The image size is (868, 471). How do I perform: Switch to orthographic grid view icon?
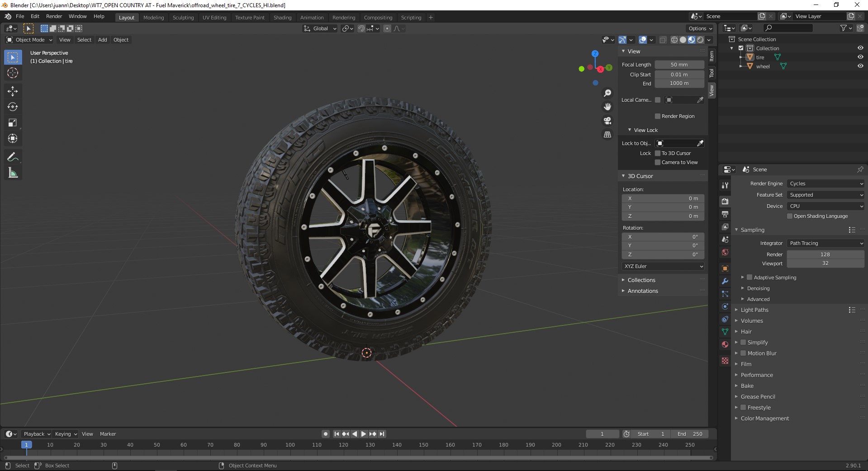click(x=607, y=135)
